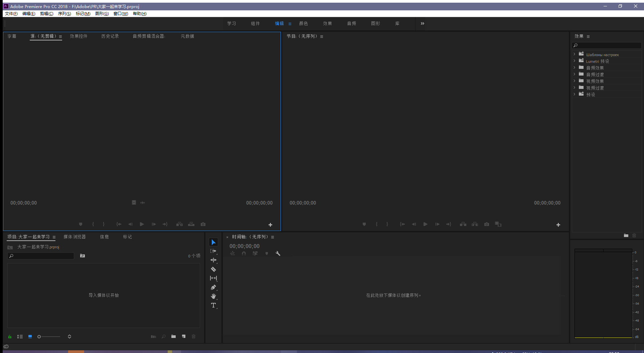
Task: Open the 文件(F) menu
Action: point(11,14)
